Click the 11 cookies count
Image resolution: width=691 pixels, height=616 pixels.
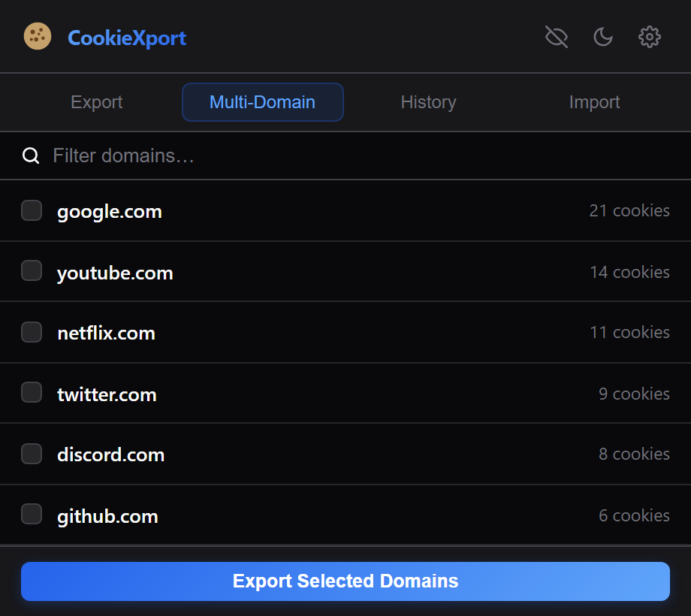629,332
